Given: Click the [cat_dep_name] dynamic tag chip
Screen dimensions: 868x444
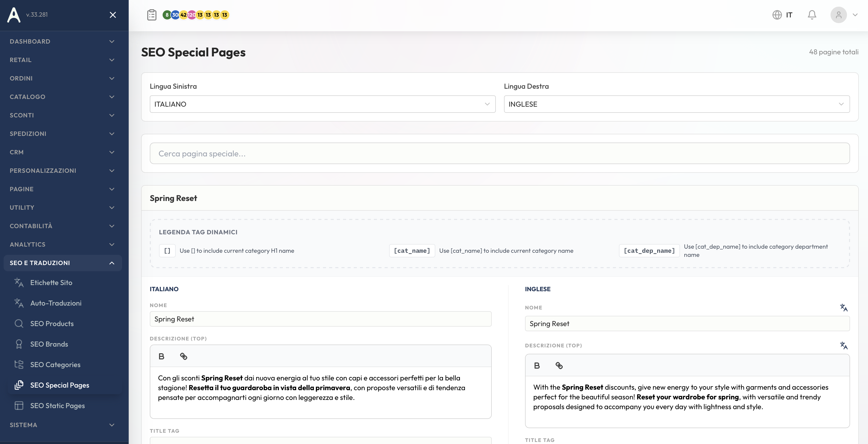Looking at the screenshot, I should [649, 251].
